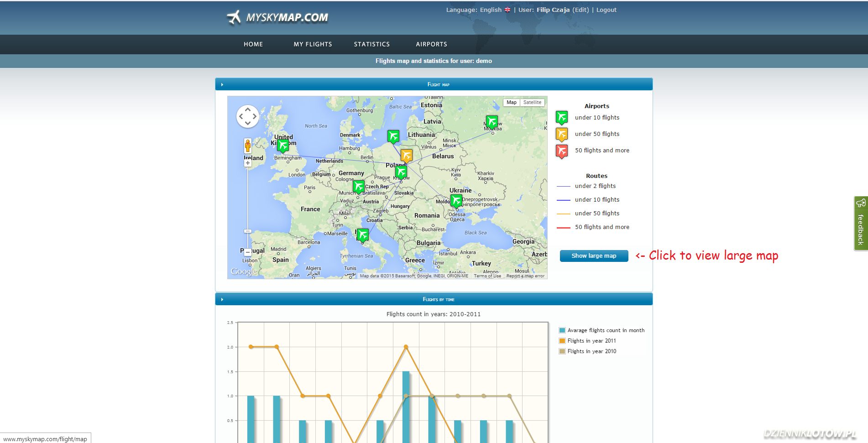Open My Flights menu item
This screenshot has width=868, height=443.
[x=313, y=44]
